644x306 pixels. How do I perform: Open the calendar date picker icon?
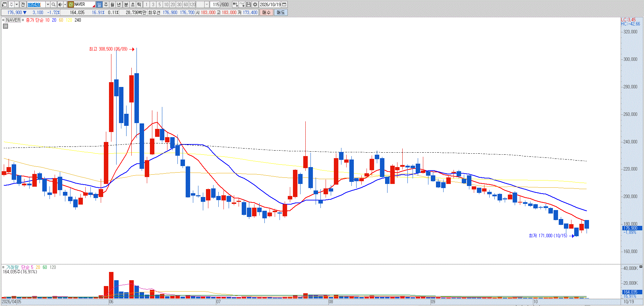pyautogui.click(x=284, y=4)
